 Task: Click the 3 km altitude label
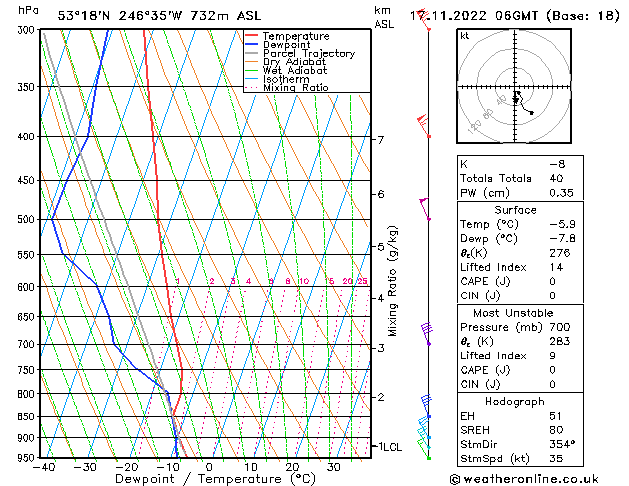click(381, 348)
